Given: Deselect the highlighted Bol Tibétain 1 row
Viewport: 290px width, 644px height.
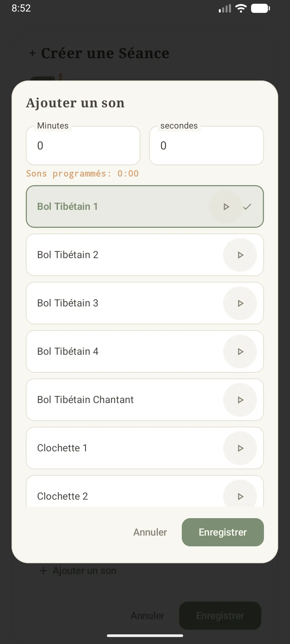Looking at the screenshot, I should [145, 207].
